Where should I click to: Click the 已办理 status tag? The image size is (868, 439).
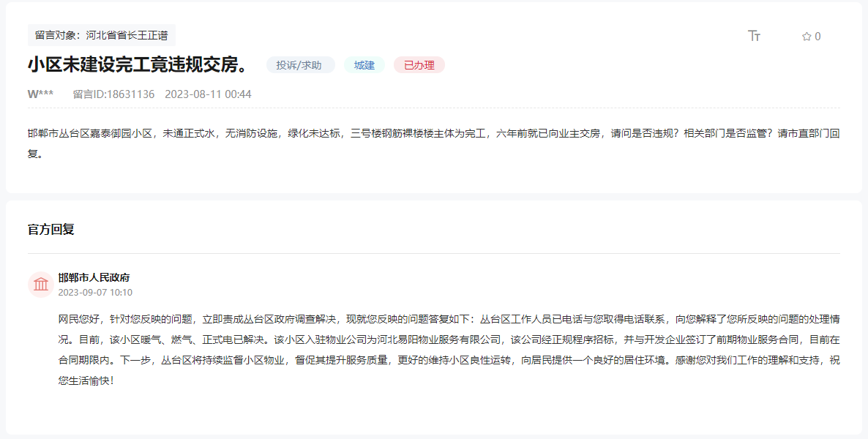419,65
